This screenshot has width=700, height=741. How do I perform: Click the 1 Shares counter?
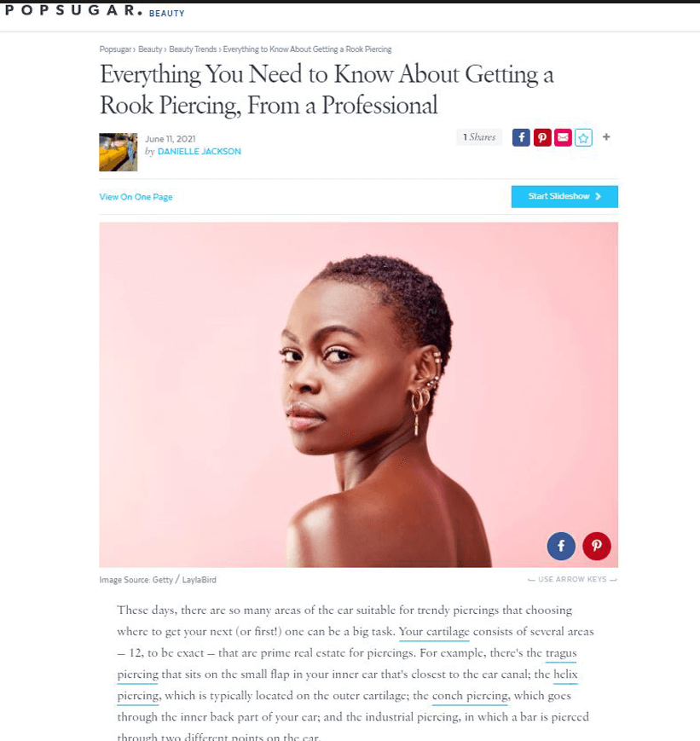click(479, 137)
